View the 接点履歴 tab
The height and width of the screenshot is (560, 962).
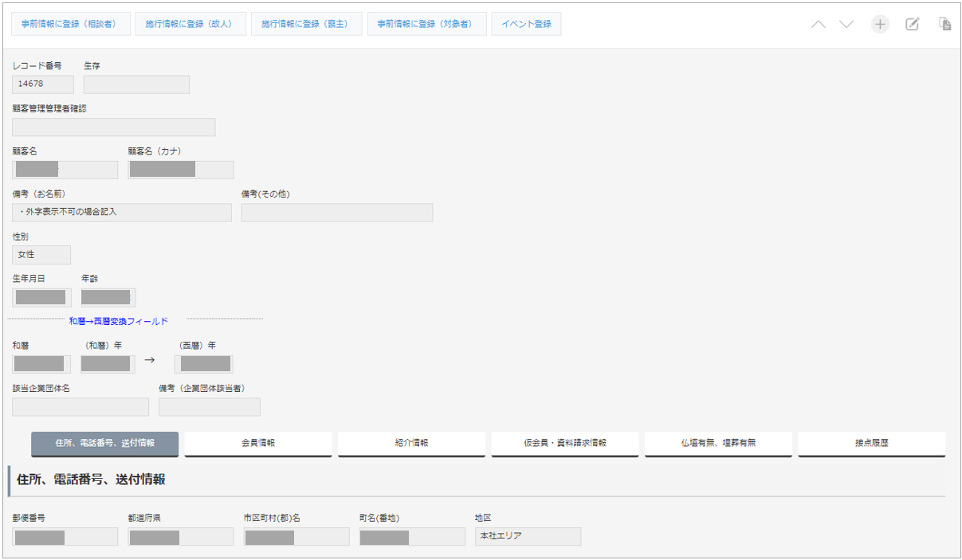(871, 443)
